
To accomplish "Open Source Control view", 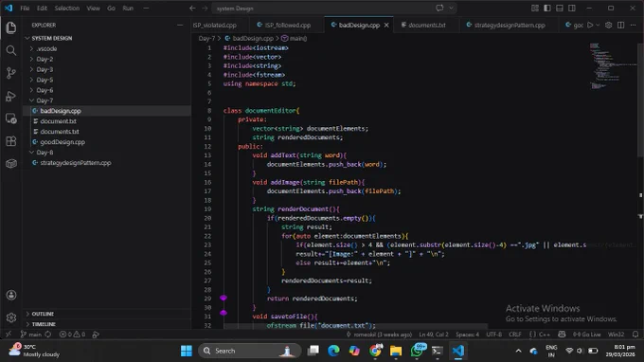I will 11,73.
